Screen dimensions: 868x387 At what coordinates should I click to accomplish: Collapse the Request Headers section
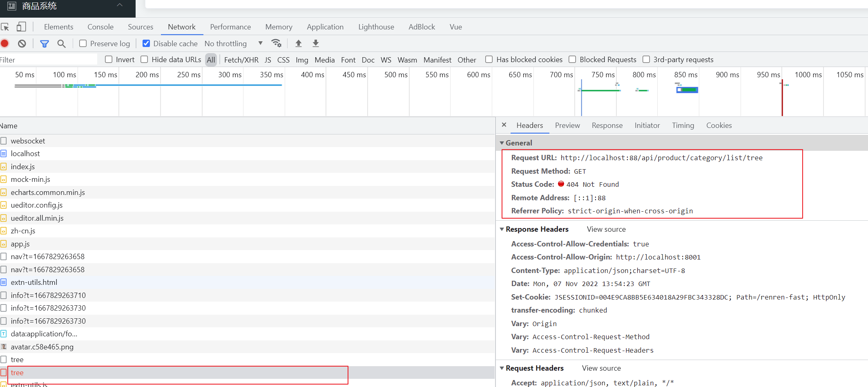(502, 368)
